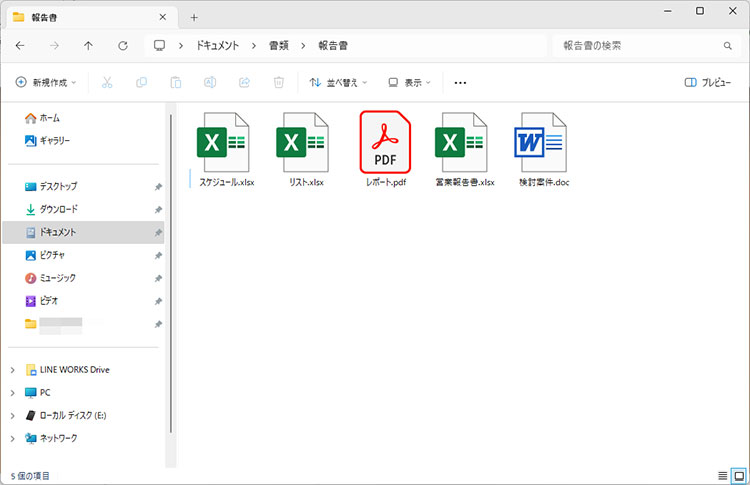The image size is (750, 485).
Task: Toggle the プレビュー preview pane
Action: coord(708,82)
